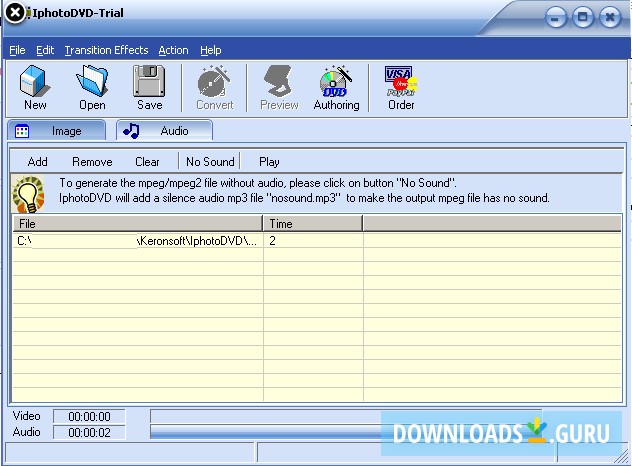Add an audio file with Add
The width and height of the screenshot is (632, 466).
click(37, 162)
